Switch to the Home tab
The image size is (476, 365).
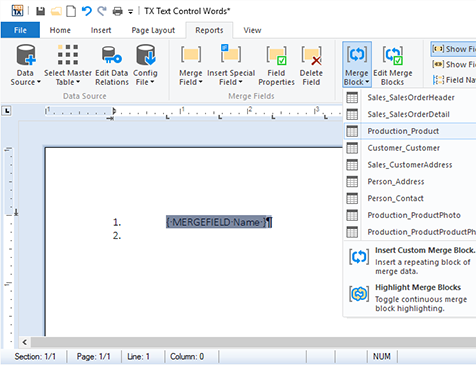coord(60,30)
